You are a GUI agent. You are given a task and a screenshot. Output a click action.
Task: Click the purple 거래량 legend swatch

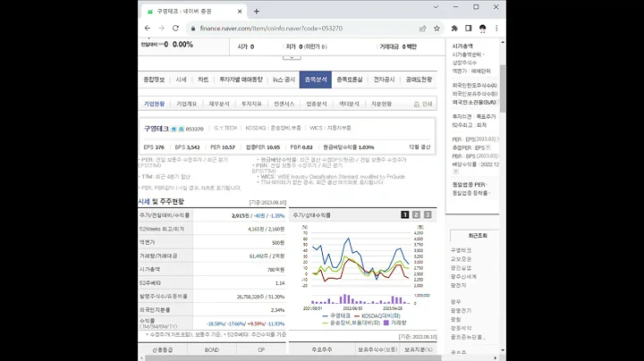click(x=386, y=323)
